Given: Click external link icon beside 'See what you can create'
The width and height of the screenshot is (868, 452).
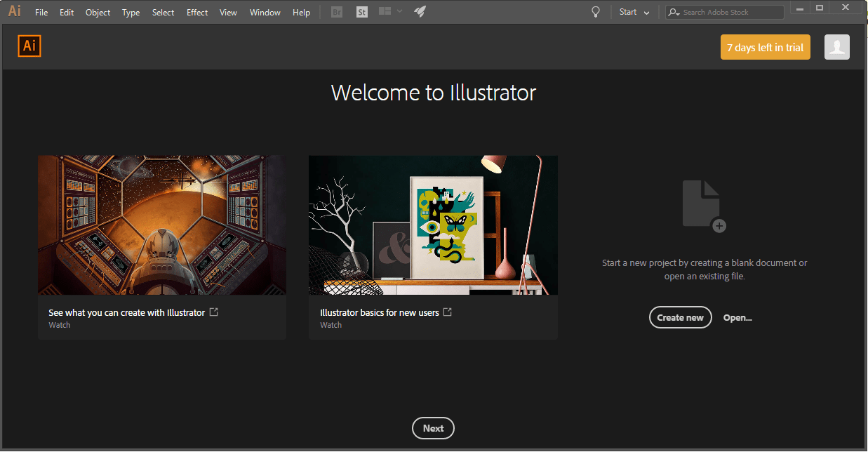Looking at the screenshot, I should tap(214, 312).
